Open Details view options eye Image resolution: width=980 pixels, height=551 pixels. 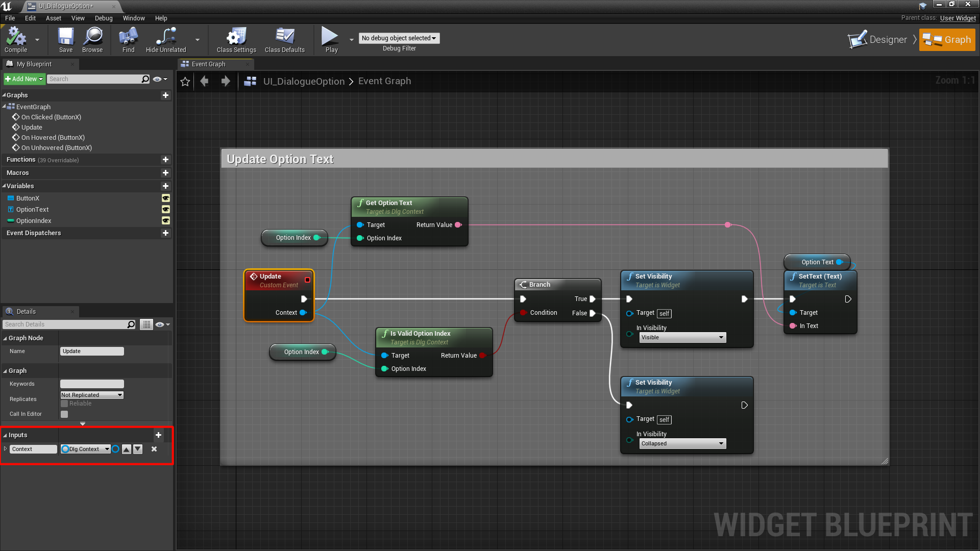click(162, 324)
